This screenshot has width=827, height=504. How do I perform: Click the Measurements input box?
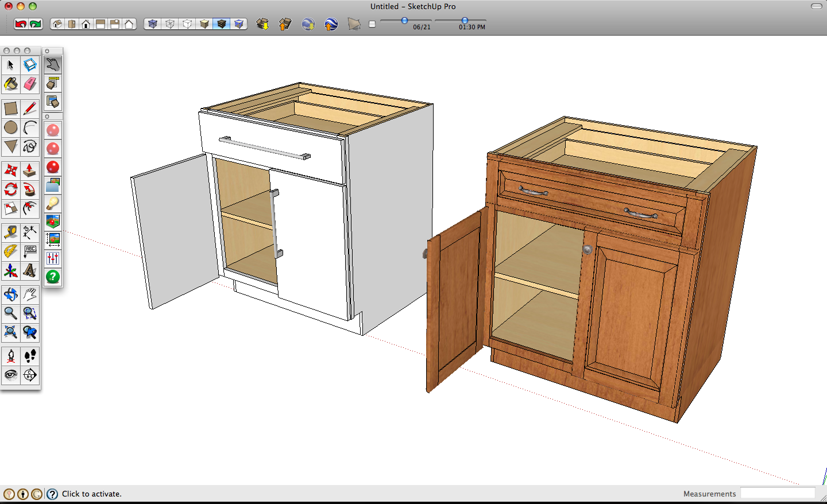[x=778, y=493]
